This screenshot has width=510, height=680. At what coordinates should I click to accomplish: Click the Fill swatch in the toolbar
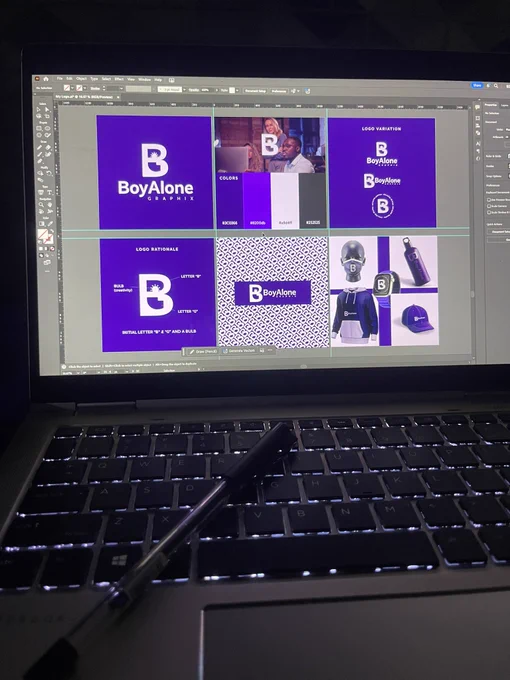42,234
